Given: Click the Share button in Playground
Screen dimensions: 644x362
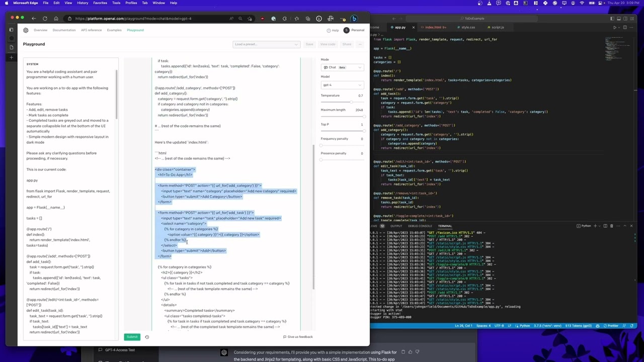Looking at the screenshot, I should click(x=347, y=44).
